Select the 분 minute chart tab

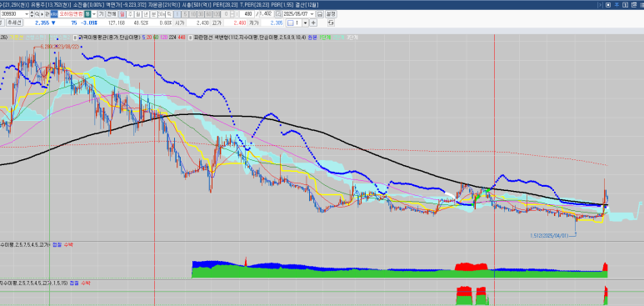[x=153, y=14]
